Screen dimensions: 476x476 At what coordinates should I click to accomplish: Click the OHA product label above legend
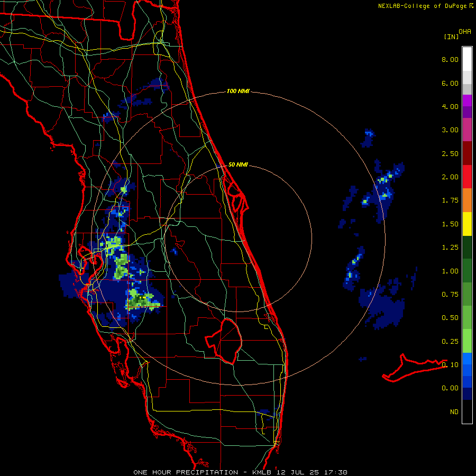pos(465,32)
